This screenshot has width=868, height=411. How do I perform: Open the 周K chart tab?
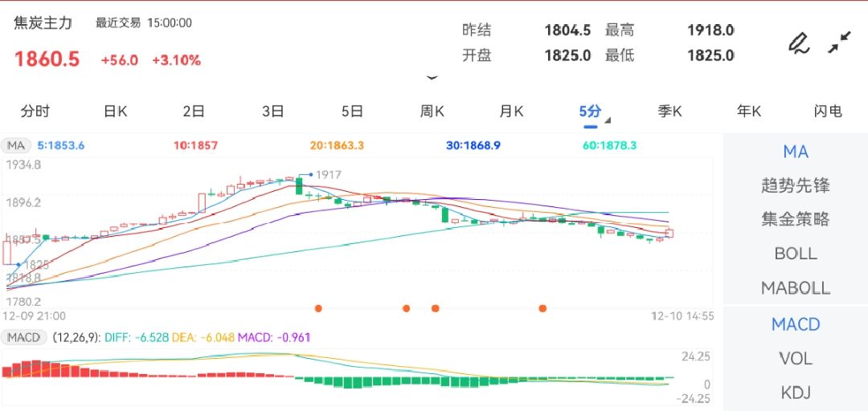(x=432, y=112)
